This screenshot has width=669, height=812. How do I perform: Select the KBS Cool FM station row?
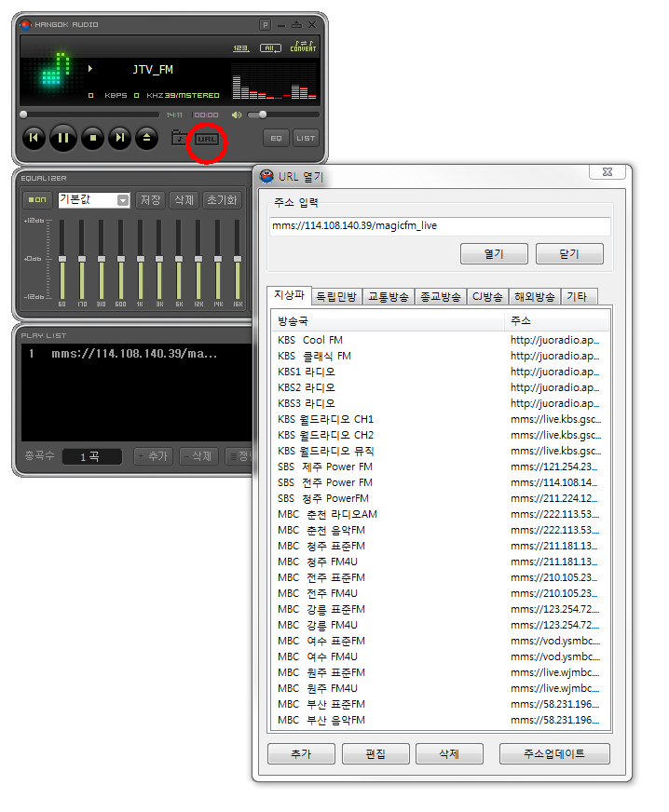[x=440, y=340]
